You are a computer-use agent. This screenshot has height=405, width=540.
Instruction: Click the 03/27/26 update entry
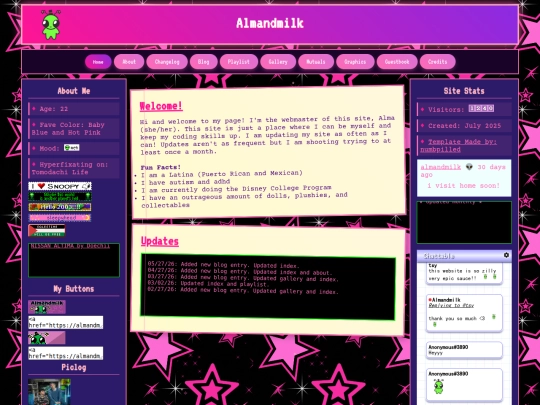point(243,278)
